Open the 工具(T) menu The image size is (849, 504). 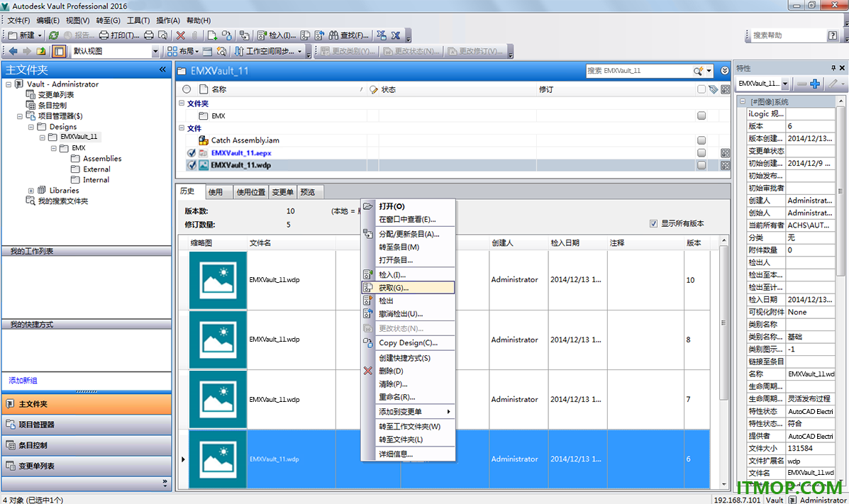(138, 21)
